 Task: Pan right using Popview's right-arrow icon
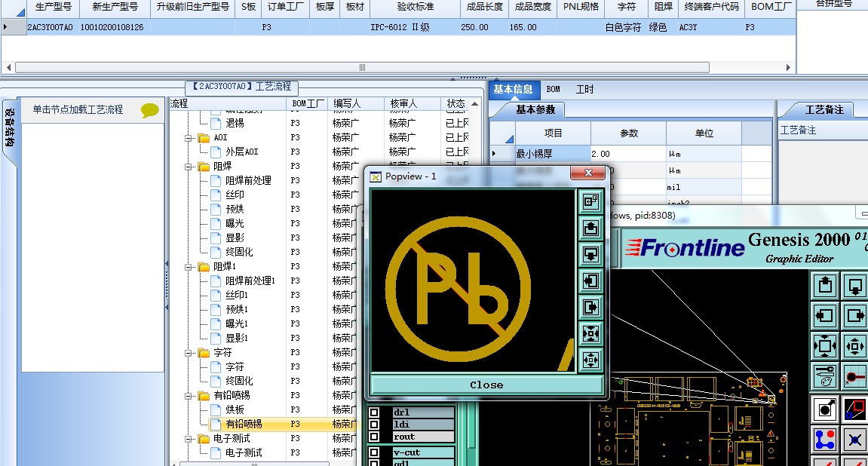coord(590,307)
